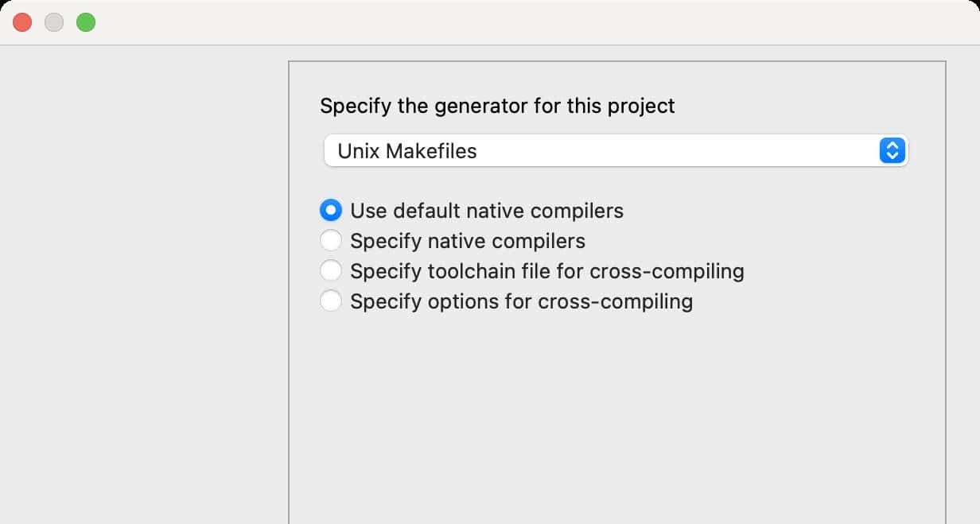The width and height of the screenshot is (980, 524).
Task: Click the Unix Makefiles combo box field
Action: [557, 150]
